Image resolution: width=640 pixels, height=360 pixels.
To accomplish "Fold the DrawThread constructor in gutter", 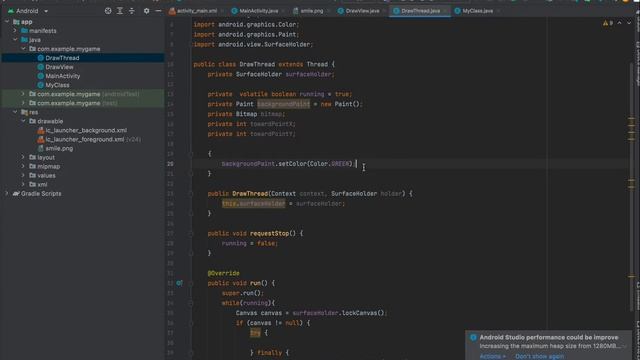I will tap(191, 193).
